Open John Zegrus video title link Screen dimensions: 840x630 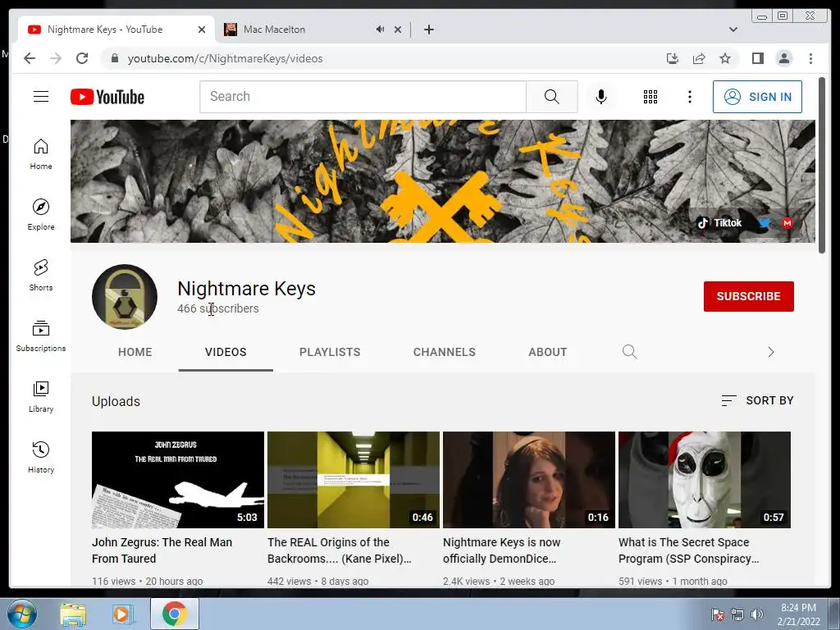pyautogui.click(x=162, y=550)
